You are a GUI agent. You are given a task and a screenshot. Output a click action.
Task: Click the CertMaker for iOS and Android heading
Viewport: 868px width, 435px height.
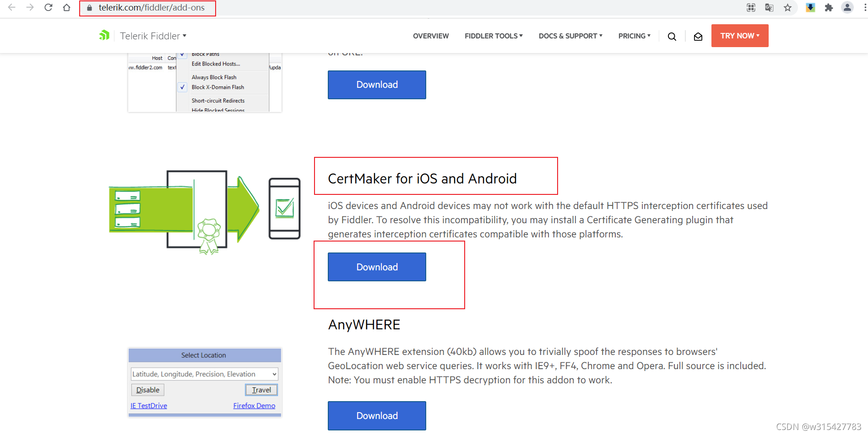(x=422, y=178)
